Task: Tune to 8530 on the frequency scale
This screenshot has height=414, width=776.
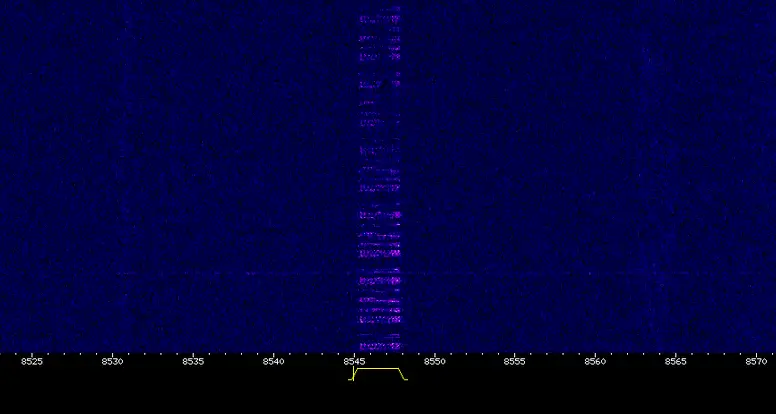Action: (x=112, y=361)
